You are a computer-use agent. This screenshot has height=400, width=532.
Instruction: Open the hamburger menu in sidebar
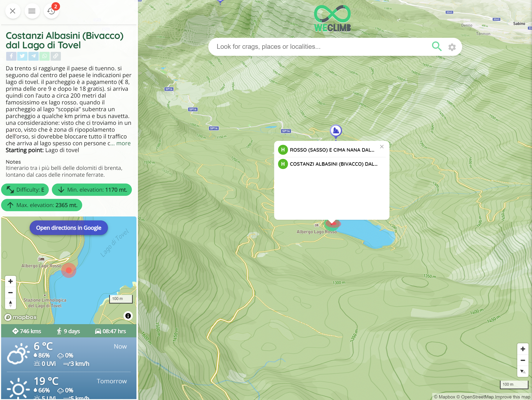click(x=32, y=11)
